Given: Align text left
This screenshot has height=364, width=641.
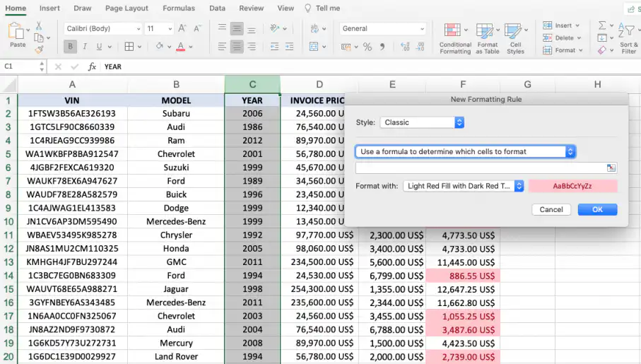Looking at the screenshot, I should (222, 47).
